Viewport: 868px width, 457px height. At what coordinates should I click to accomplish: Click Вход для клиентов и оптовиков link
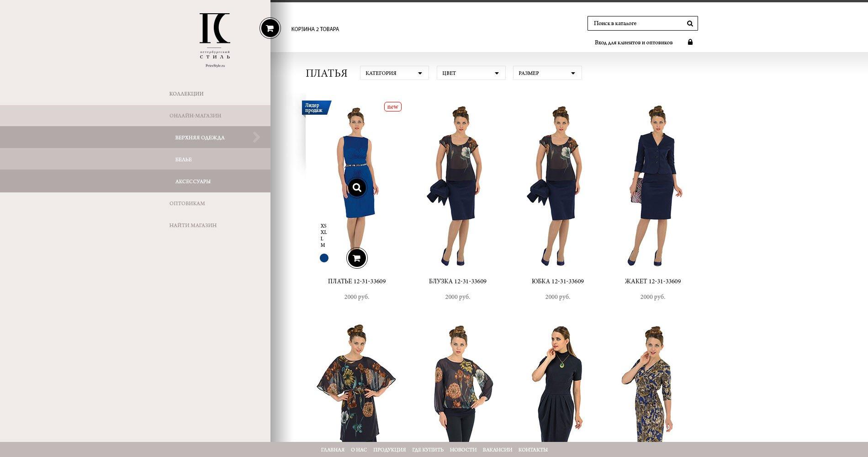point(634,43)
